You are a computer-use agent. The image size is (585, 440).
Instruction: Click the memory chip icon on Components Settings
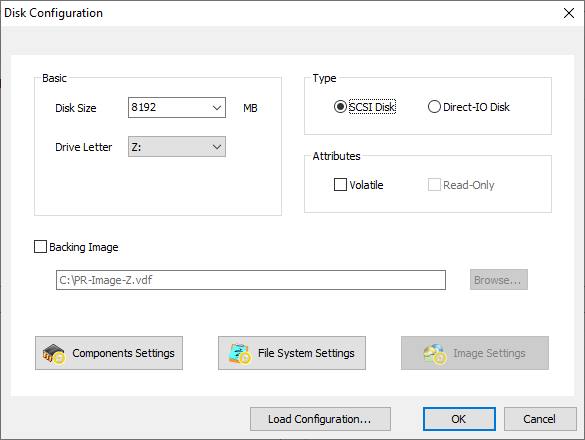click(x=54, y=353)
